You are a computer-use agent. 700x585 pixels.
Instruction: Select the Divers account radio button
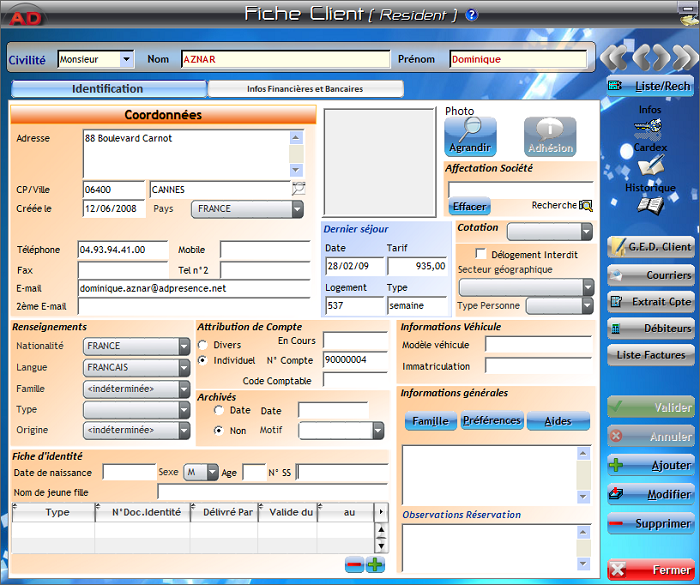pyautogui.click(x=203, y=345)
